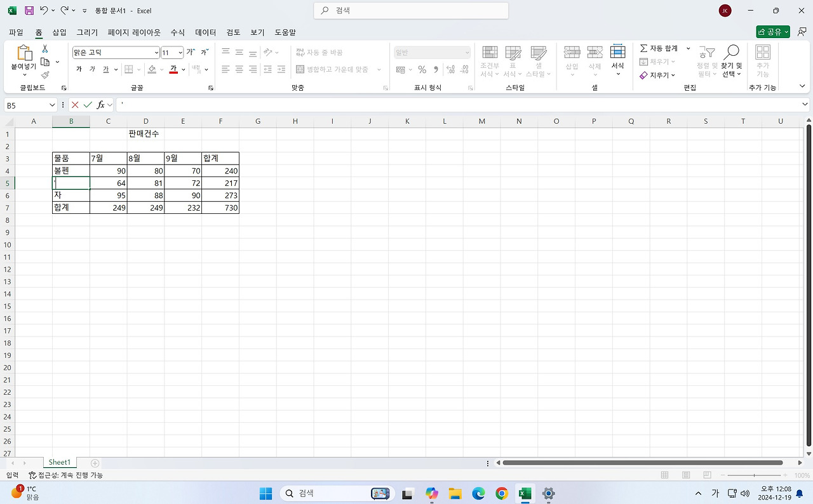Screen dimensions: 813x504
Task: Open 조건부 서식 conditional formatting
Action: pyautogui.click(x=490, y=62)
